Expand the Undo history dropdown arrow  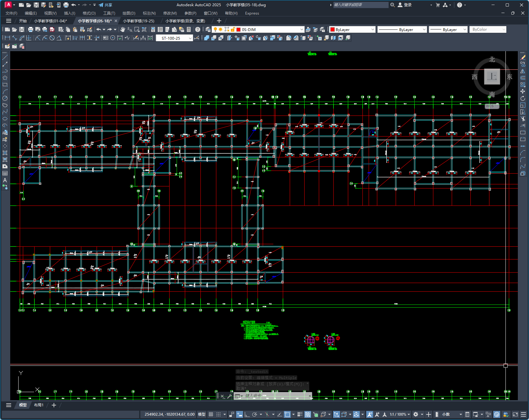(x=104, y=29)
